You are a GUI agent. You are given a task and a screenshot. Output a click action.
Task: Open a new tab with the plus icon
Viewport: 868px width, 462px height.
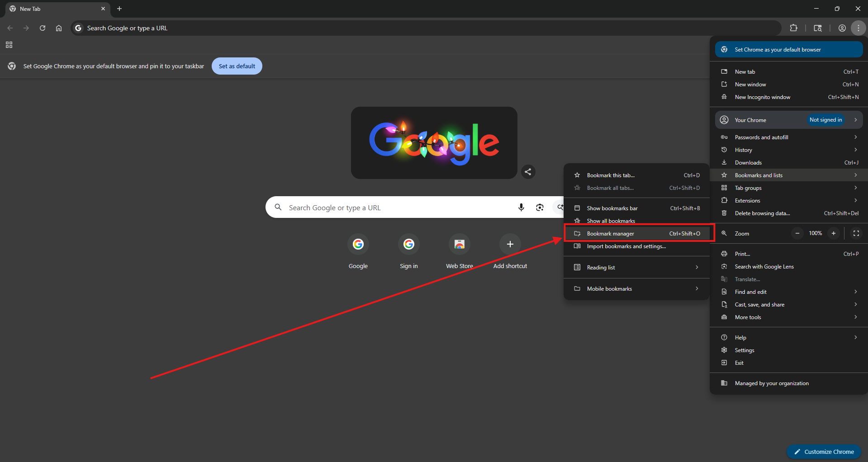119,9
